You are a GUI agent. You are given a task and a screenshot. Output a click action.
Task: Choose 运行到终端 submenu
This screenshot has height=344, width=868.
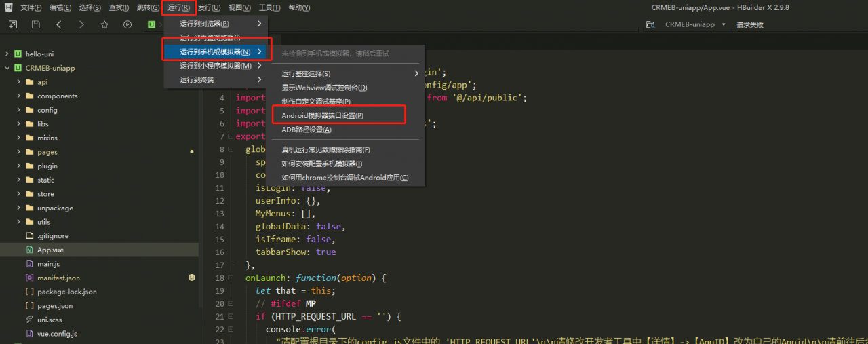click(216, 79)
